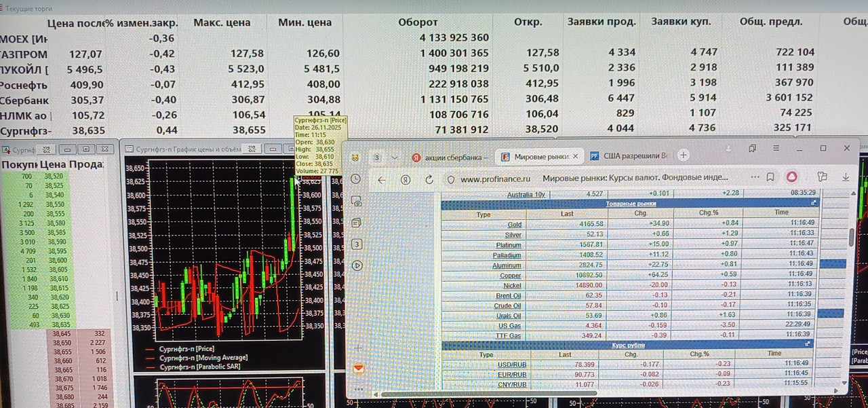Click the browser vertical scrollbar thumb
This screenshot has width=868, height=408.
852,237
